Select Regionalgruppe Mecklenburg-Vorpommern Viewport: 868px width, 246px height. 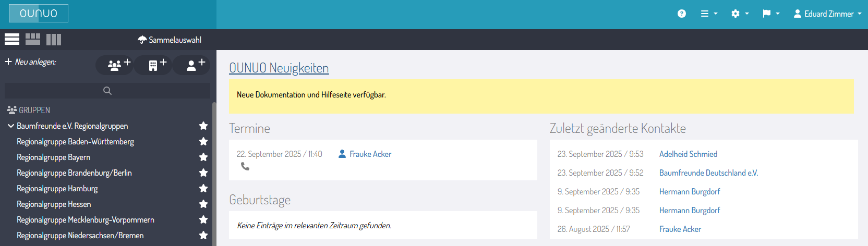point(86,220)
